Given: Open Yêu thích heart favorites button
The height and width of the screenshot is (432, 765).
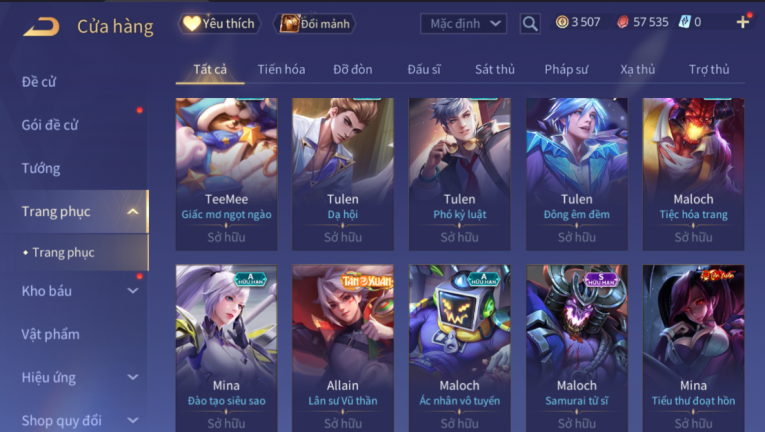Looking at the screenshot, I should pos(219,23).
